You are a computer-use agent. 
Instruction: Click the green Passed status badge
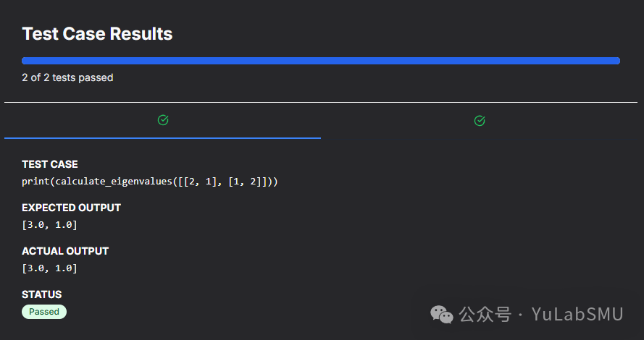pos(44,312)
